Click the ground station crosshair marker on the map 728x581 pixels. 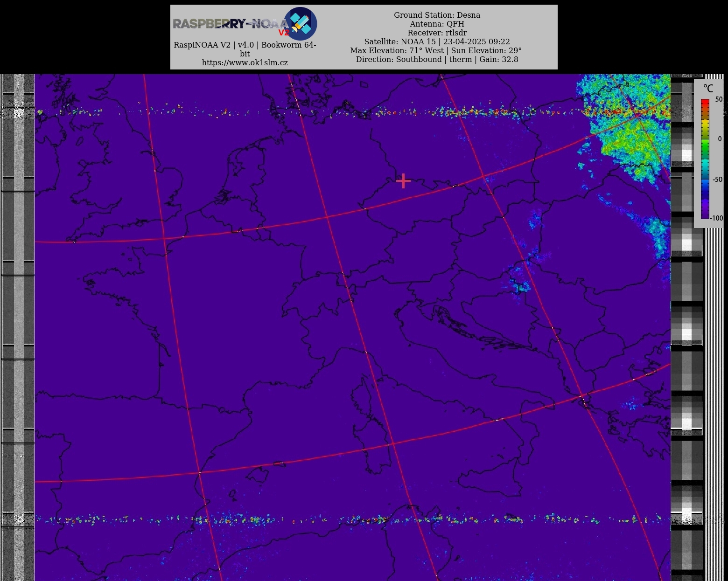coord(403,181)
